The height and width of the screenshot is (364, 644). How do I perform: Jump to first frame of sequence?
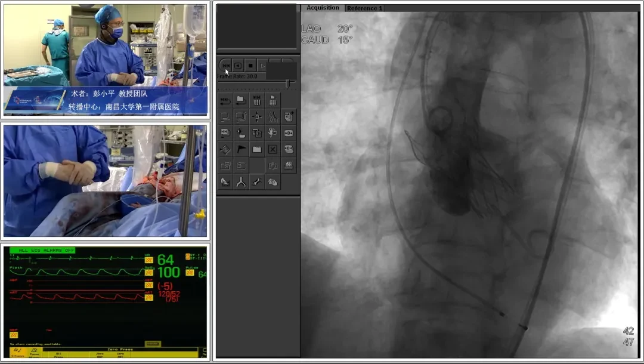tap(225, 65)
